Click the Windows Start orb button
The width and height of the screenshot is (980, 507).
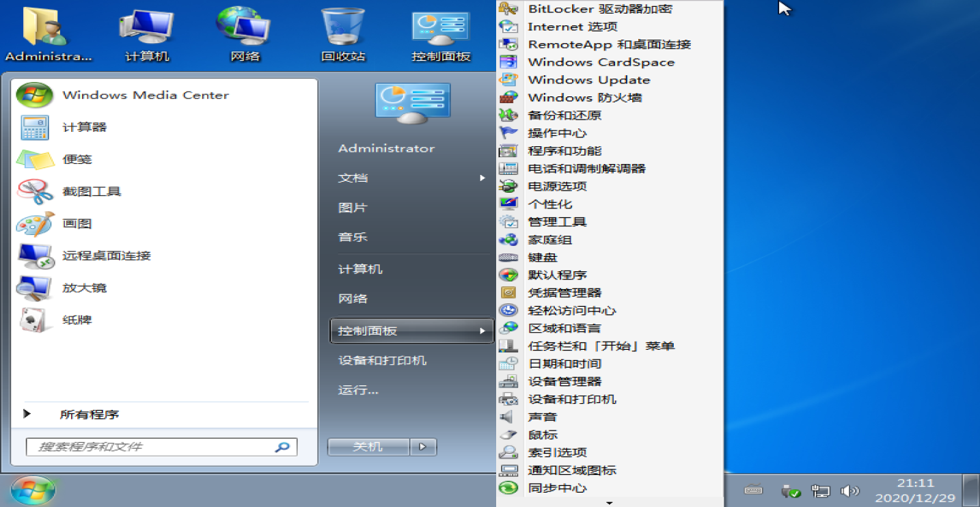point(33,490)
